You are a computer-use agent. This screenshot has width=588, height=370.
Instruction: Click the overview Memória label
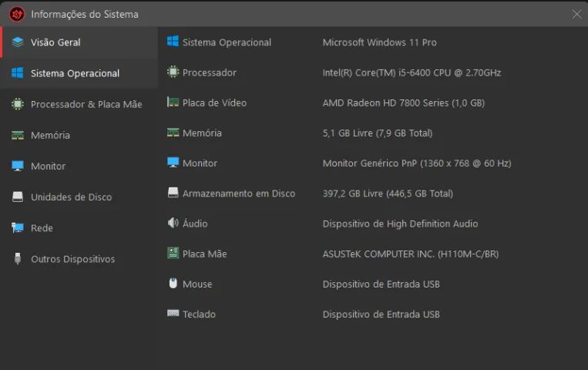click(x=202, y=133)
